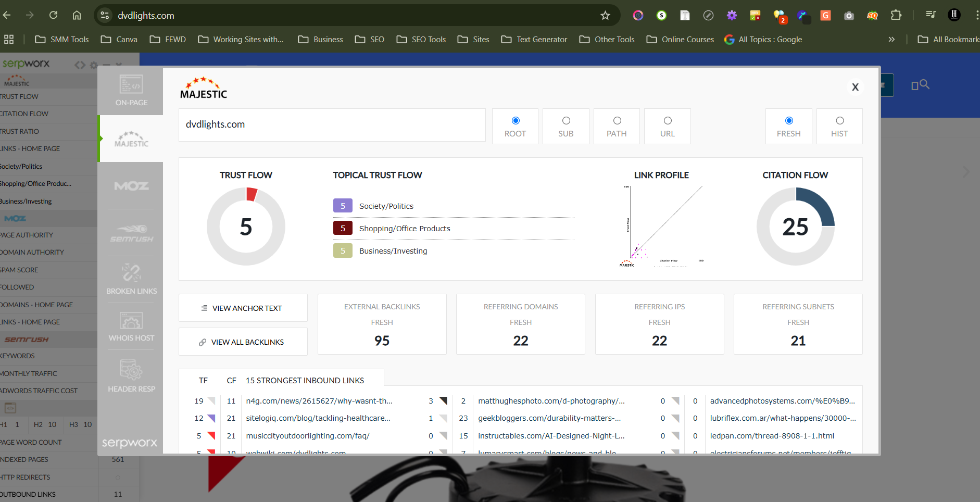980x502 pixels.
Task: Show more bookmarks with the double chevron
Action: pos(891,39)
